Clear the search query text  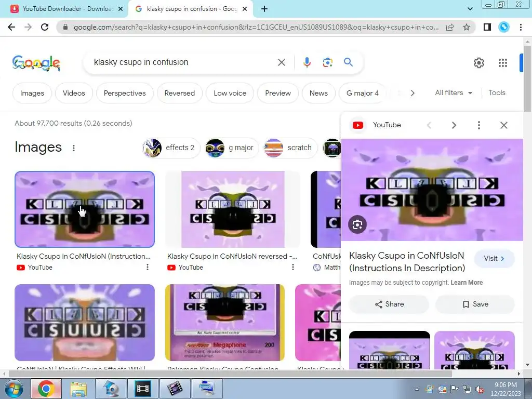pyautogui.click(x=282, y=62)
